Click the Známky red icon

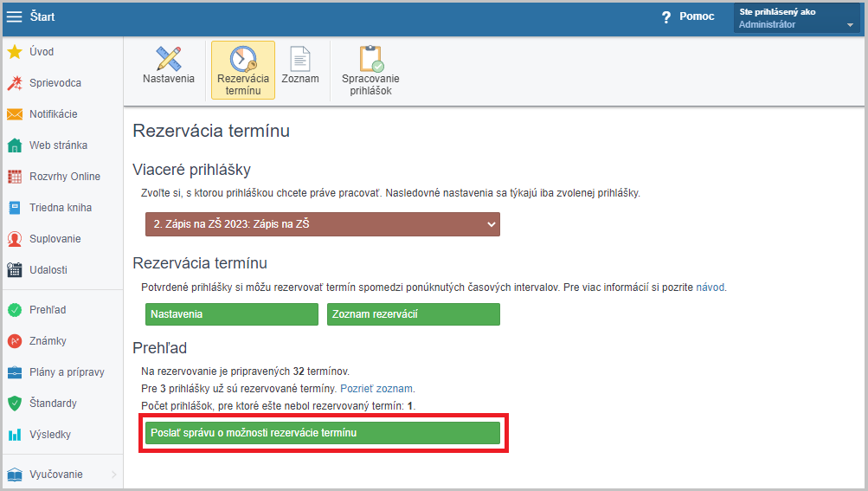pyautogui.click(x=15, y=341)
